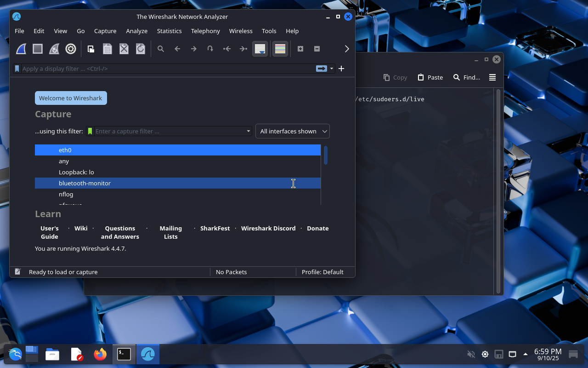Click display filter bookmark icon
Image resolution: width=588 pixels, height=368 pixels.
(x=17, y=69)
